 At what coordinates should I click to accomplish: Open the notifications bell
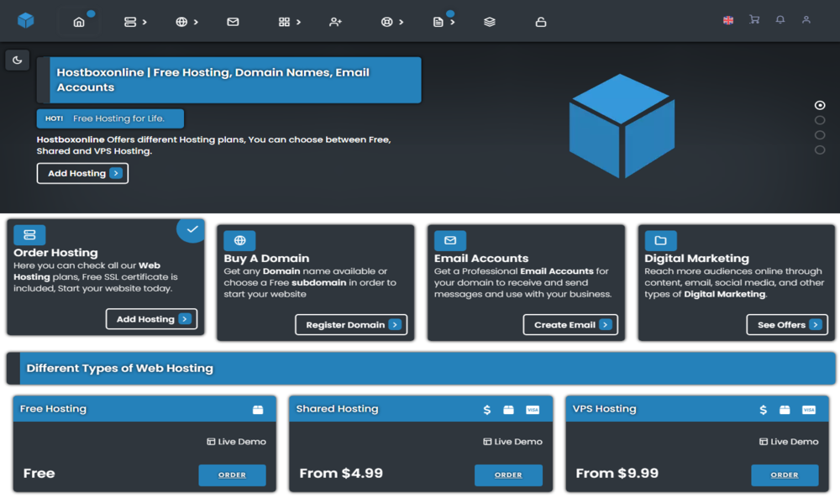pos(780,20)
